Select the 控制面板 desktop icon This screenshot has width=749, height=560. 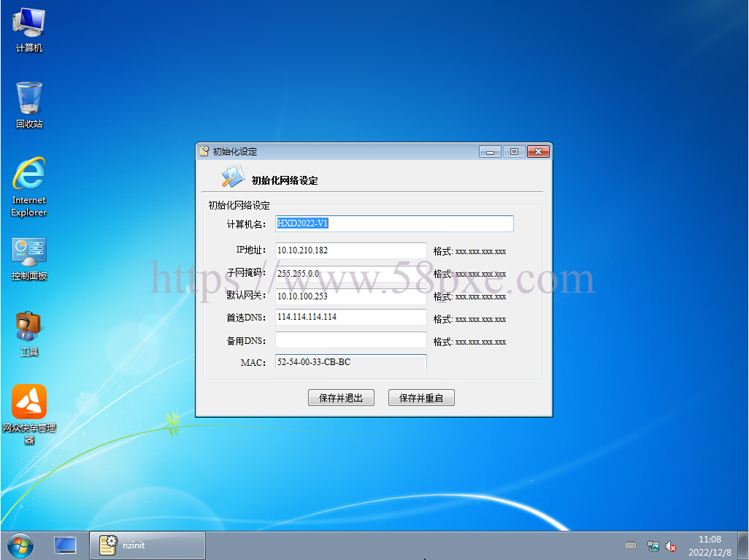28,258
